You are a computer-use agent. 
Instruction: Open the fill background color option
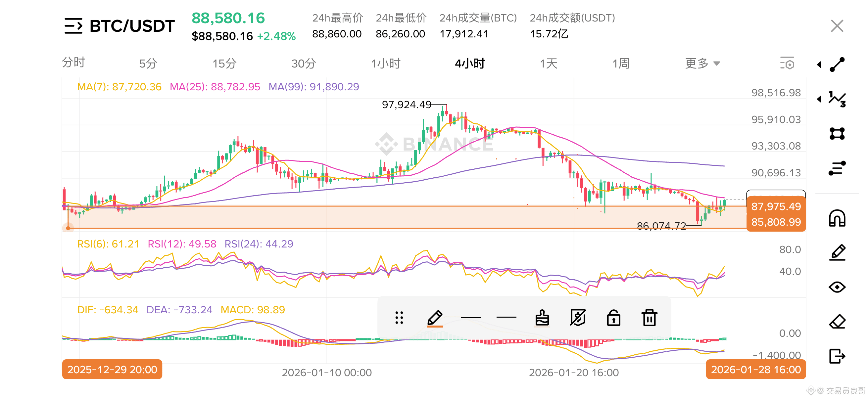click(x=542, y=318)
